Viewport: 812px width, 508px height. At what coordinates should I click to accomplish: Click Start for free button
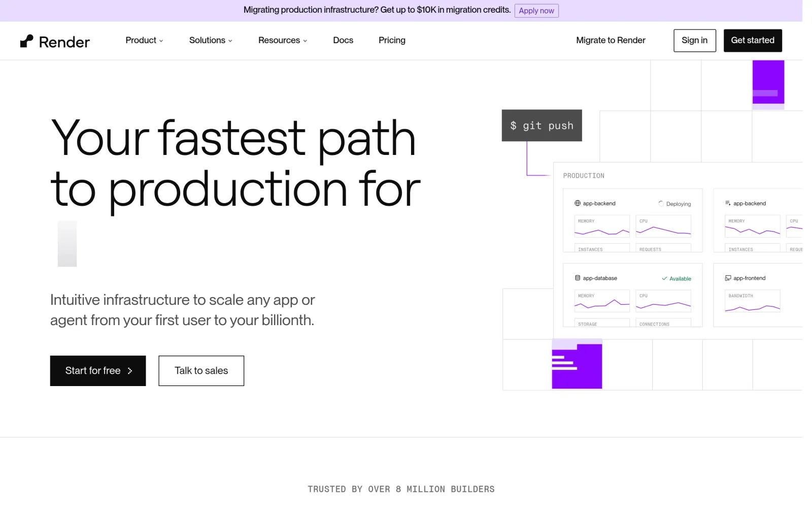coord(98,371)
